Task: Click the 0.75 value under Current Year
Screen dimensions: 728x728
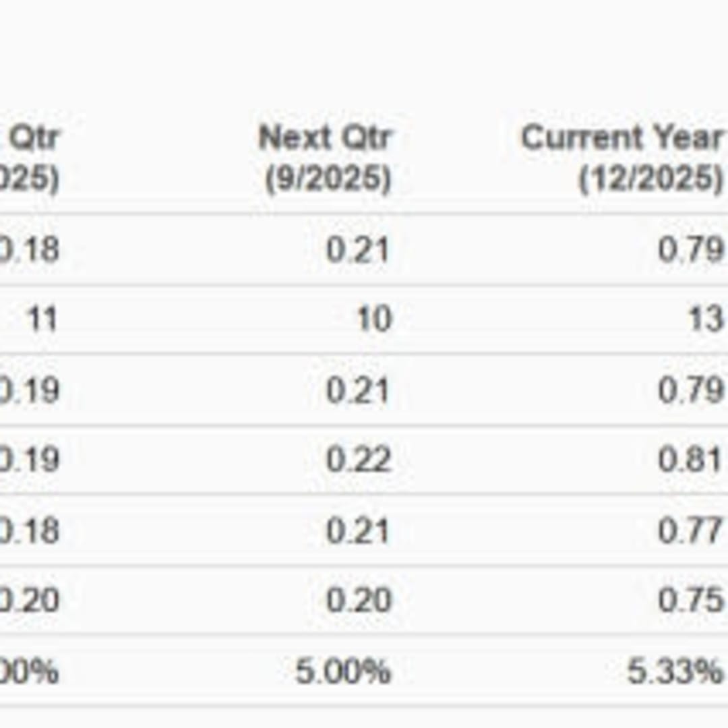Action: [x=691, y=600]
